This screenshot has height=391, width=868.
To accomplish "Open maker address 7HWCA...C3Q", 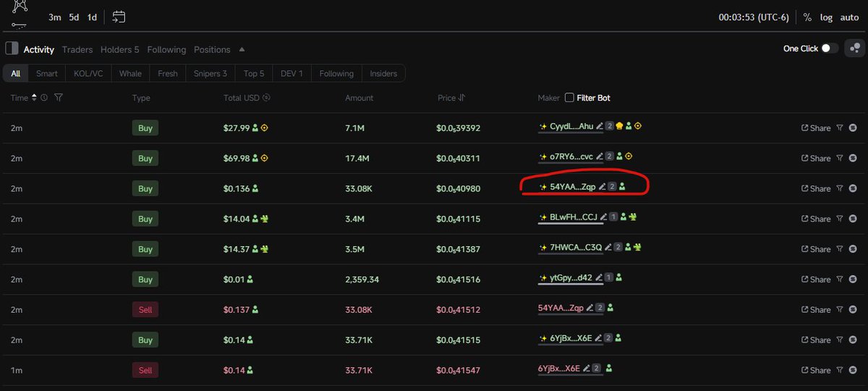I will point(576,248).
